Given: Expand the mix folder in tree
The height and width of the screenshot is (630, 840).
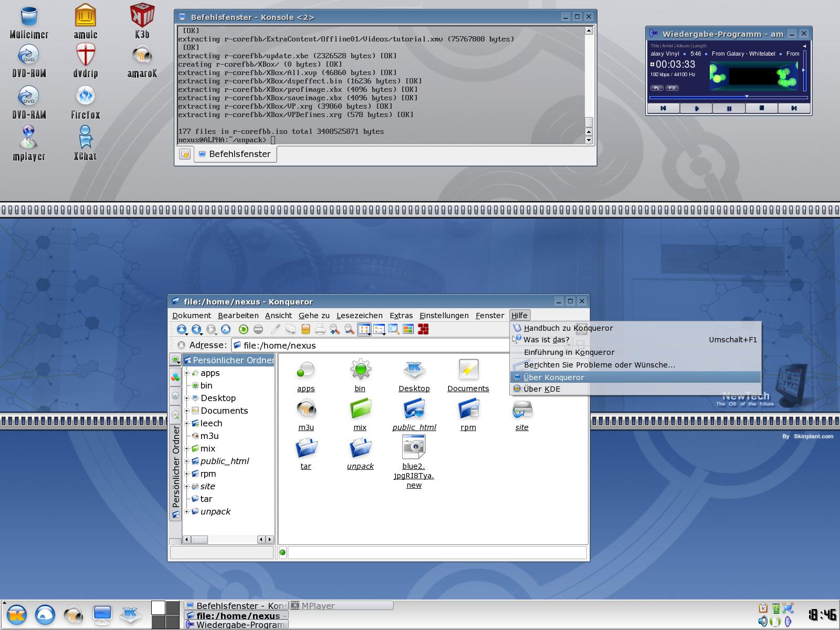Looking at the screenshot, I should coord(187,448).
